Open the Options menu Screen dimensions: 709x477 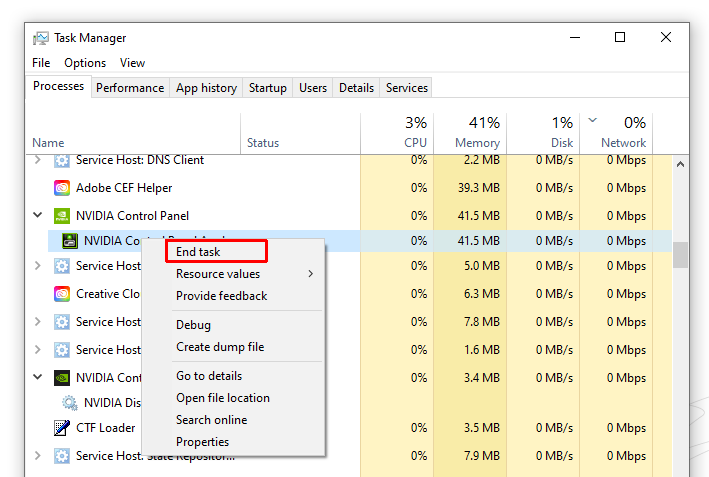tap(85, 63)
